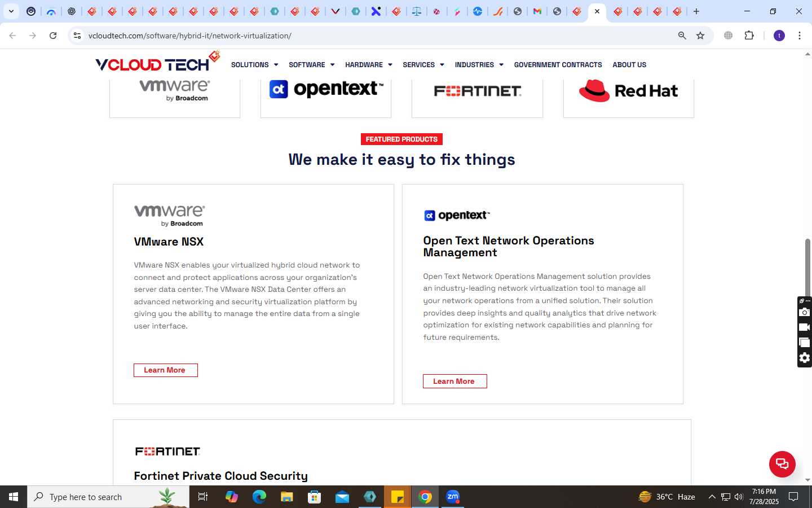The image size is (812, 508).
Task: Click Red Hat partner logo card
Action: click(628, 98)
